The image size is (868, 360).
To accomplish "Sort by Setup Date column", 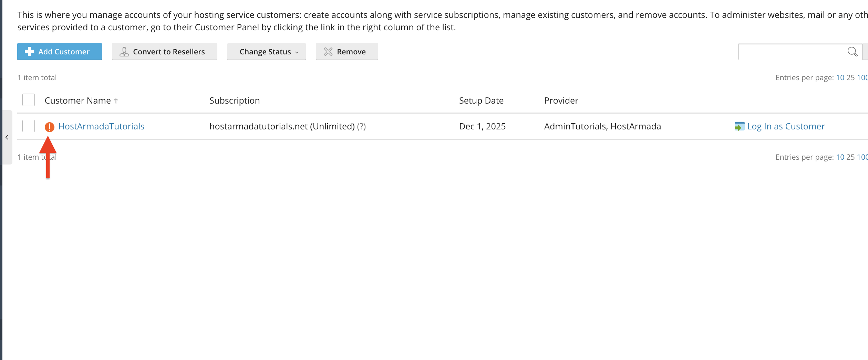I will click(x=481, y=100).
